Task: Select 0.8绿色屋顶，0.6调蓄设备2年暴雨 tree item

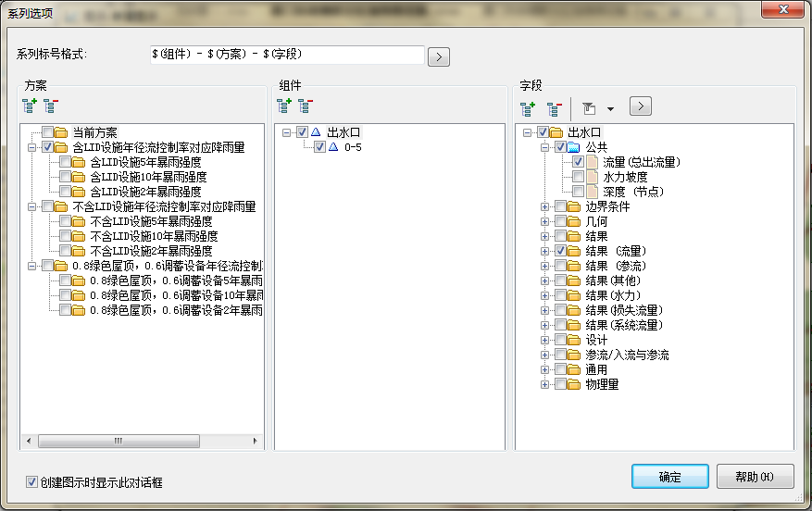Action: pyautogui.click(x=176, y=310)
